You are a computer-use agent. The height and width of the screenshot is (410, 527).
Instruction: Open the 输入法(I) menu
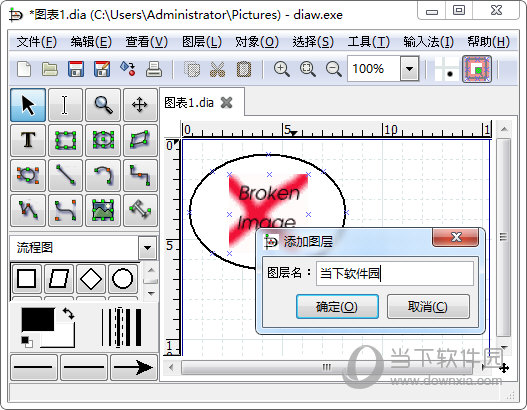[429, 42]
